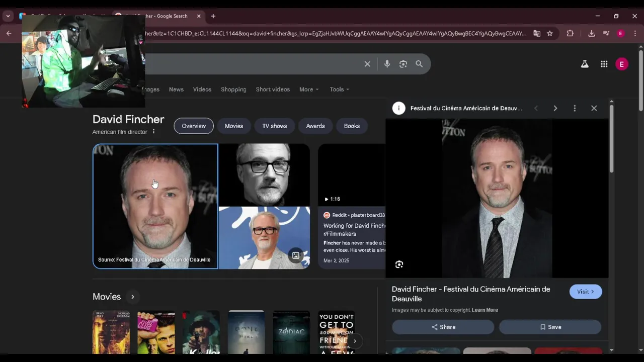Switch to the Shopping search tab
Screen dimensions: 644x362
tap(233, 89)
